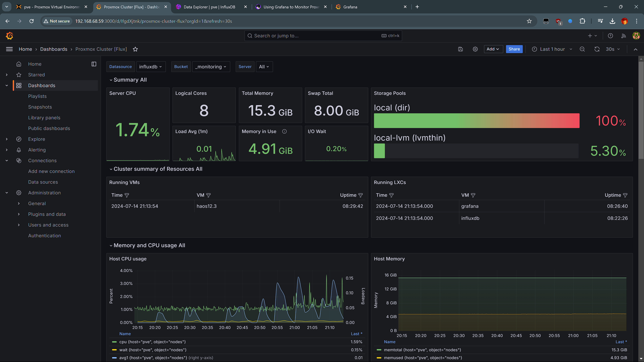Click the Share button
The image size is (644, 362).
pyautogui.click(x=514, y=49)
